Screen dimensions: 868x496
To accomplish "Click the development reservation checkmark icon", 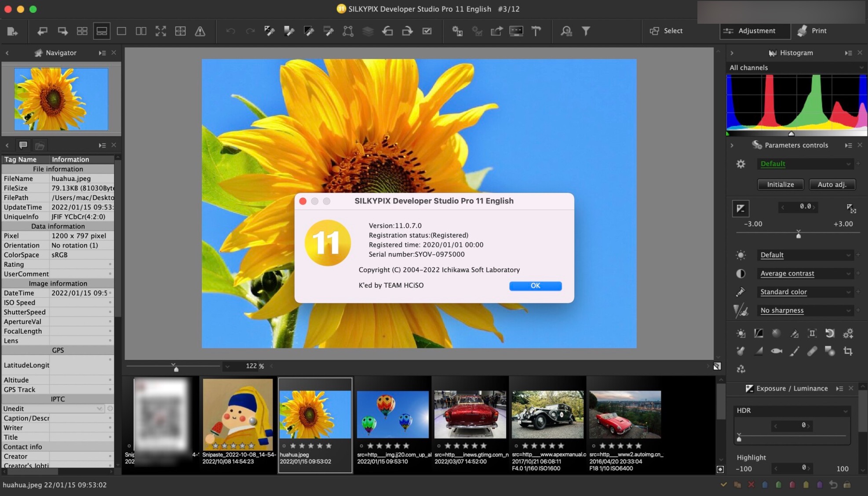I will (427, 31).
